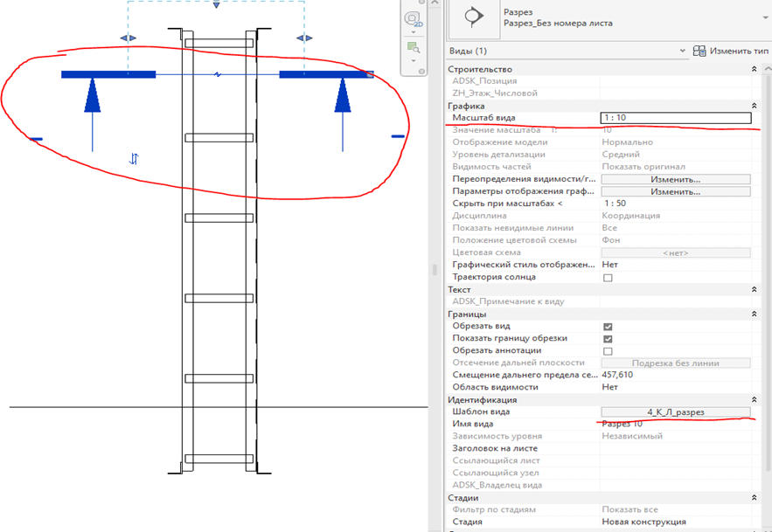Open the Виды (1) filter dropdown
Image resolution: width=772 pixels, height=532 pixels.
(x=683, y=51)
